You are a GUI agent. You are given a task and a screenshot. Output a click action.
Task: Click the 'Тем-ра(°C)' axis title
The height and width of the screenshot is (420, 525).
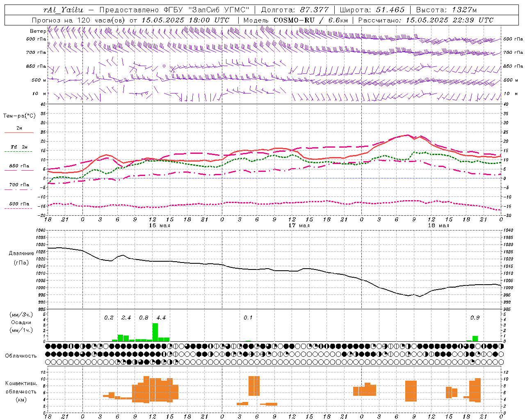[x=19, y=116]
